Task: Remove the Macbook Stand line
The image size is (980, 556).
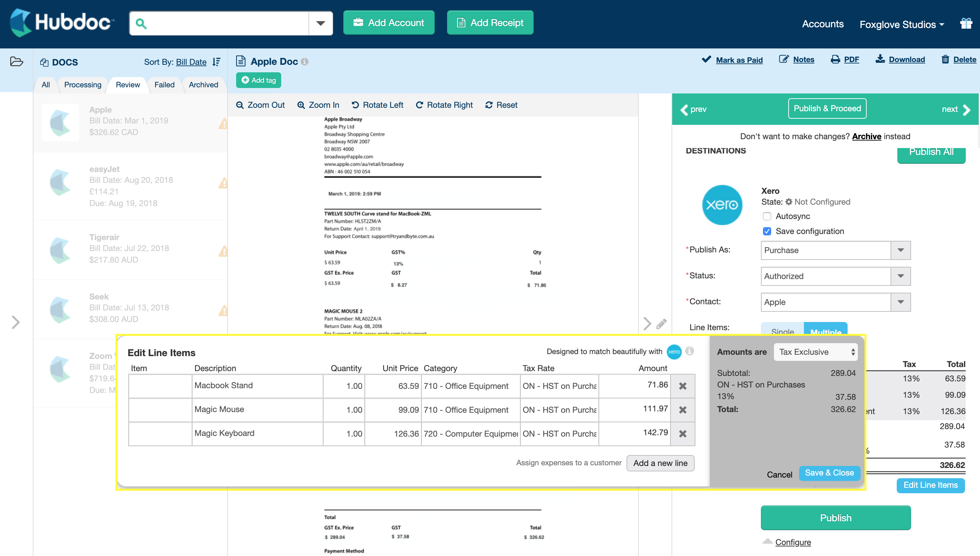Action: pyautogui.click(x=683, y=386)
